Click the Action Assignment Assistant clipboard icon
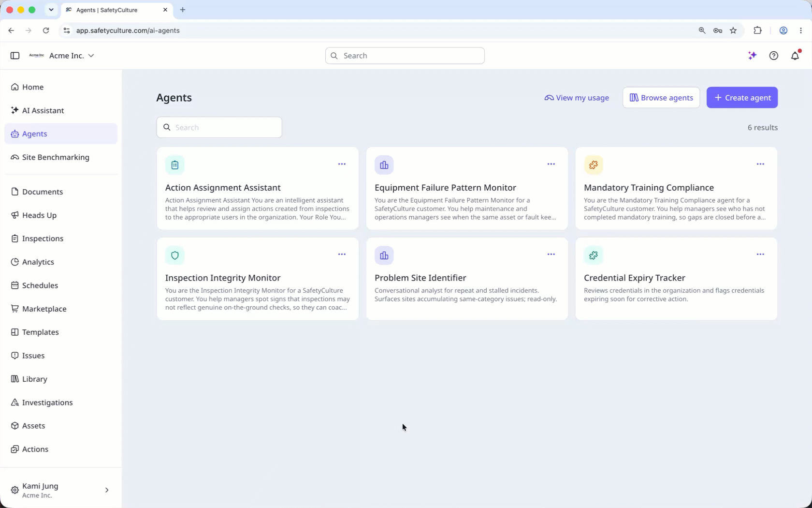The image size is (812, 508). [175, 165]
